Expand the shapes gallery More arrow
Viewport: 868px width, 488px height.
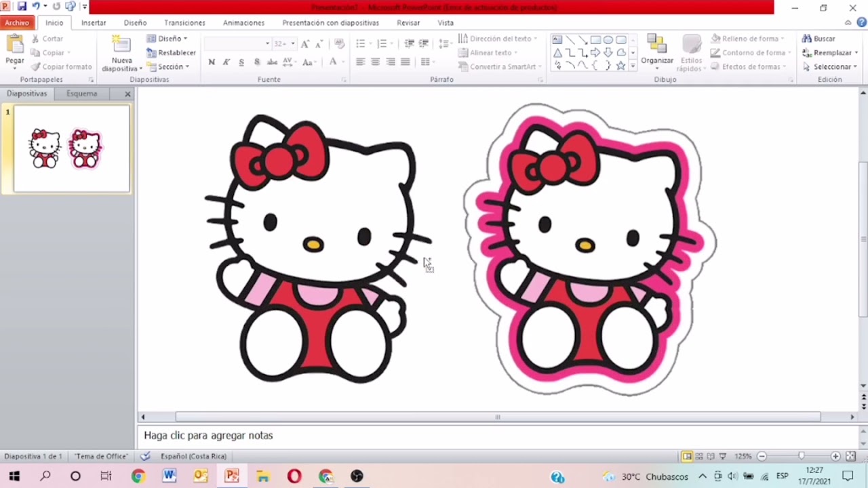633,66
